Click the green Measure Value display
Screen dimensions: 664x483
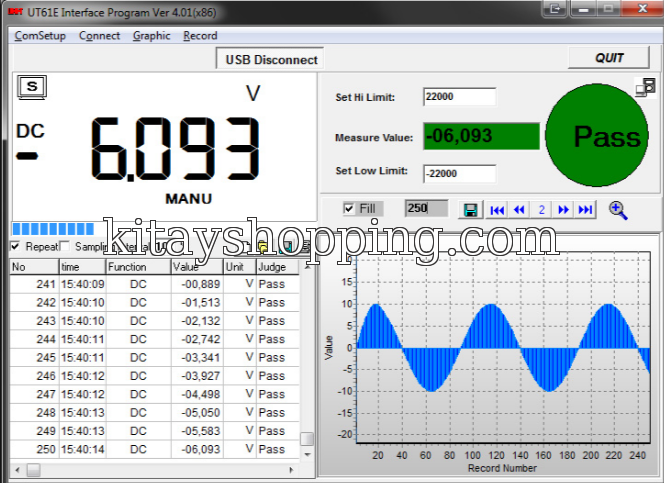point(482,136)
